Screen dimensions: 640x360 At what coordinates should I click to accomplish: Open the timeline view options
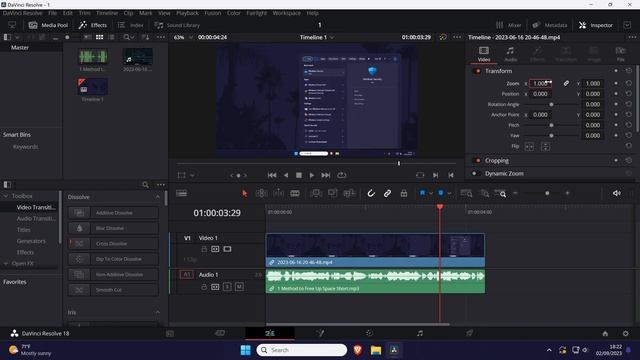click(x=181, y=193)
